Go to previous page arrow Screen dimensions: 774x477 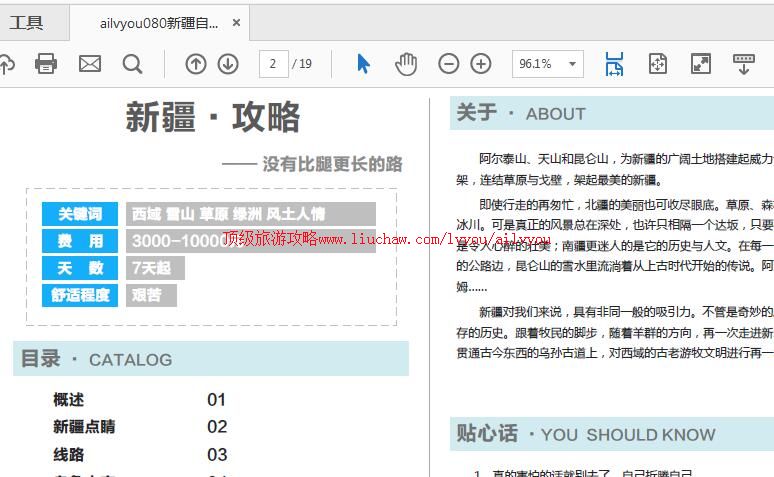tap(196, 64)
